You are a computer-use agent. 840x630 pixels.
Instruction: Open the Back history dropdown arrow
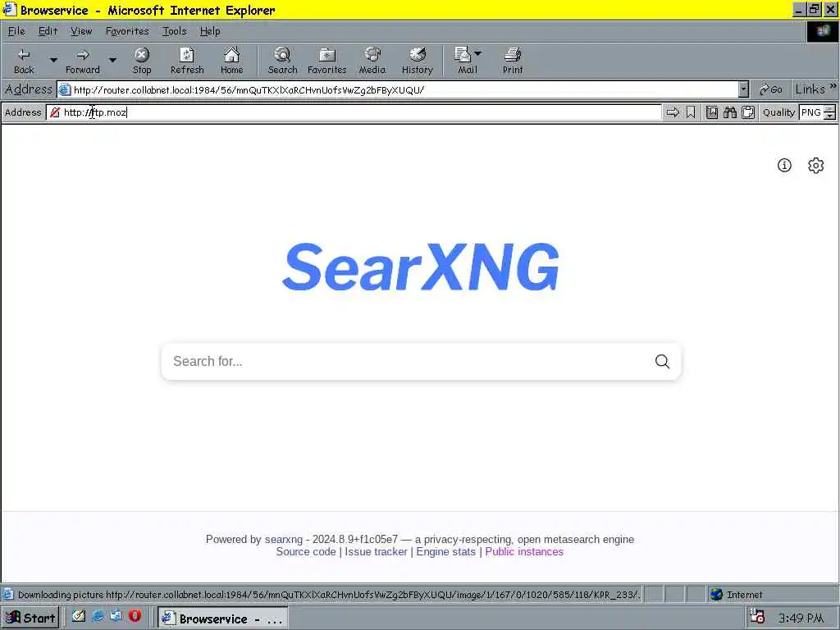(x=53, y=60)
